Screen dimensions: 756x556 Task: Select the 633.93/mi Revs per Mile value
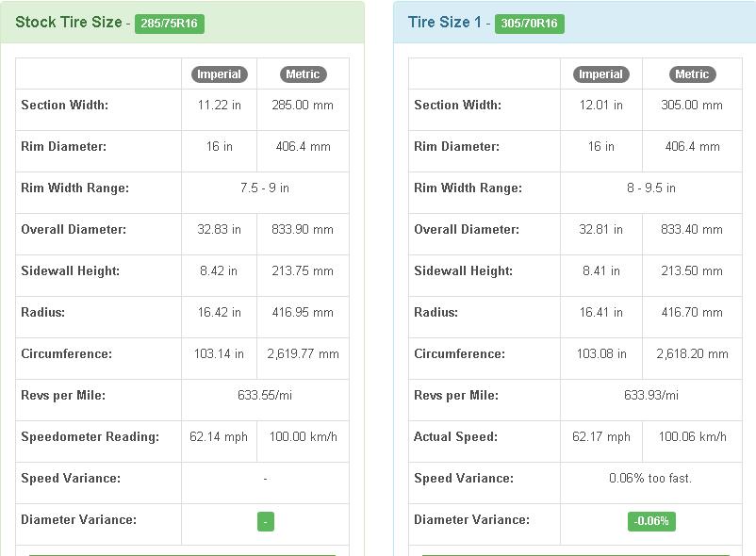pyautogui.click(x=650, y=396)
